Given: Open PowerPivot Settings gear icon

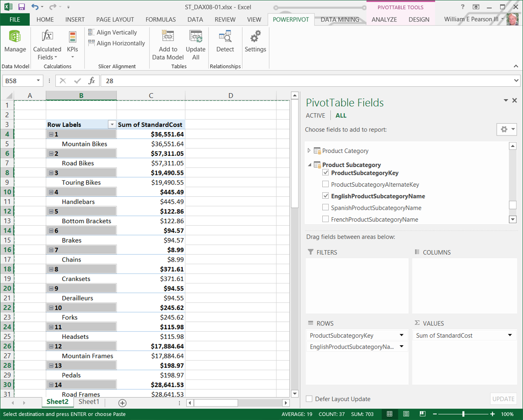Looking at the screenshot, I should coord(255,41).
